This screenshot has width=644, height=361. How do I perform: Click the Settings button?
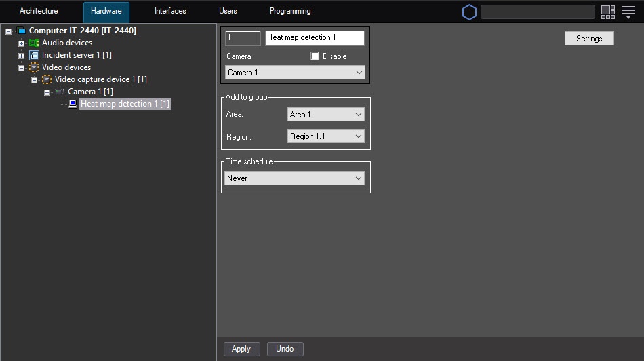(589, 39)
